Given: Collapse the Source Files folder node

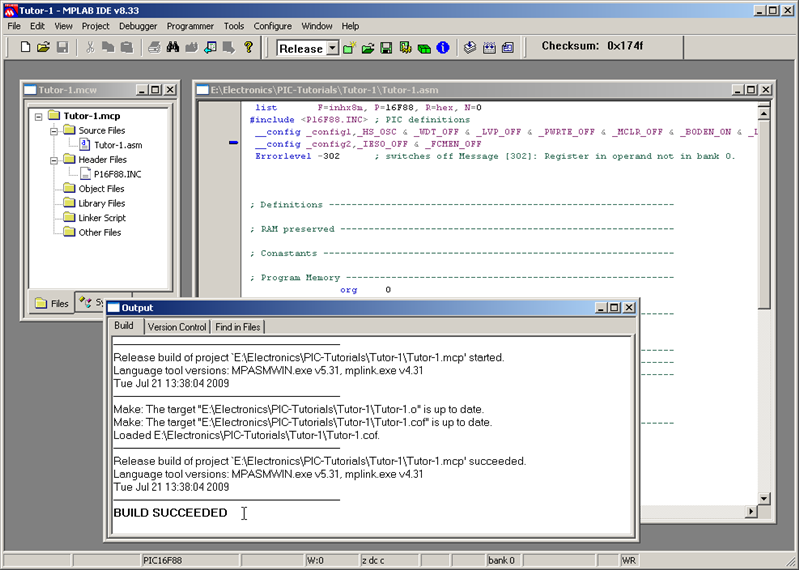Looking at the screenshot, I should coord(54,131).
